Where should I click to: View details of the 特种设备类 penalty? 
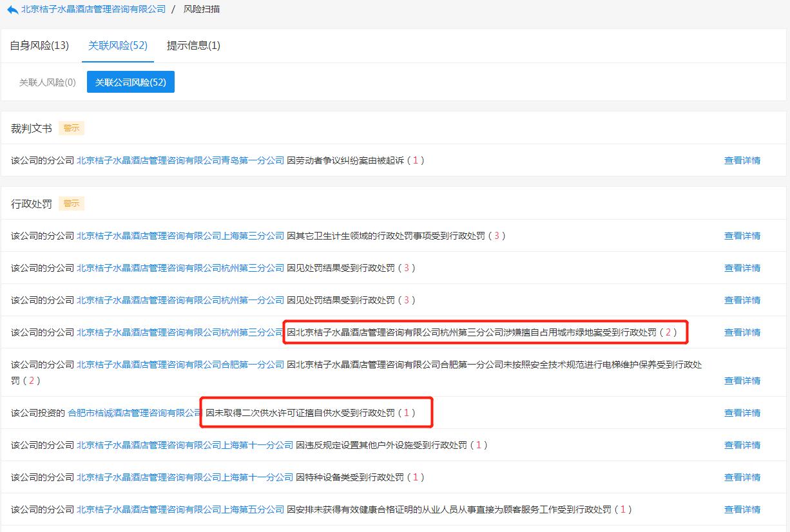pyautogui.click(x=742, y=477)
